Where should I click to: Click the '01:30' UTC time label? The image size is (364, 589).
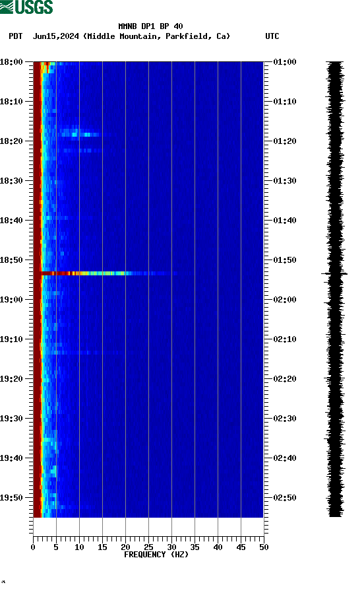[x=285, y=181]
